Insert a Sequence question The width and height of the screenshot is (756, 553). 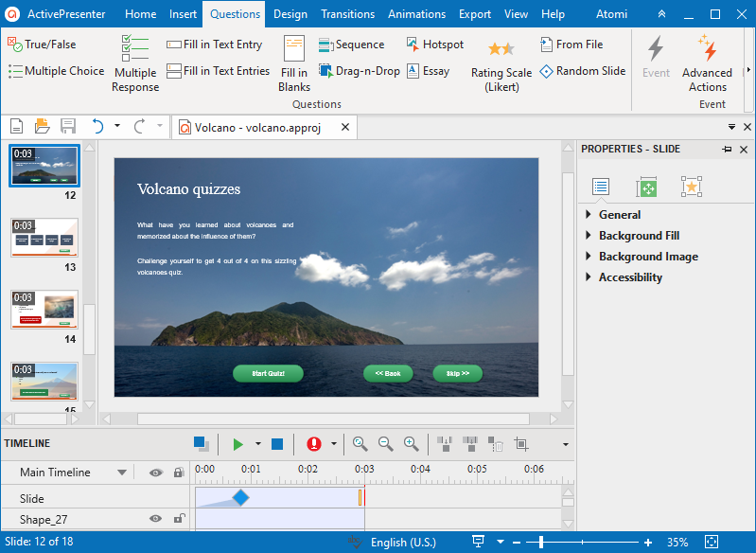pyautogui.click(x=351, y=45)
